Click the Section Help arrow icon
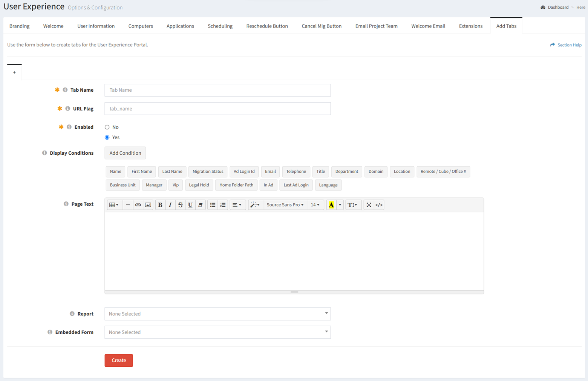The image size is (588, 381). (553, 45)
